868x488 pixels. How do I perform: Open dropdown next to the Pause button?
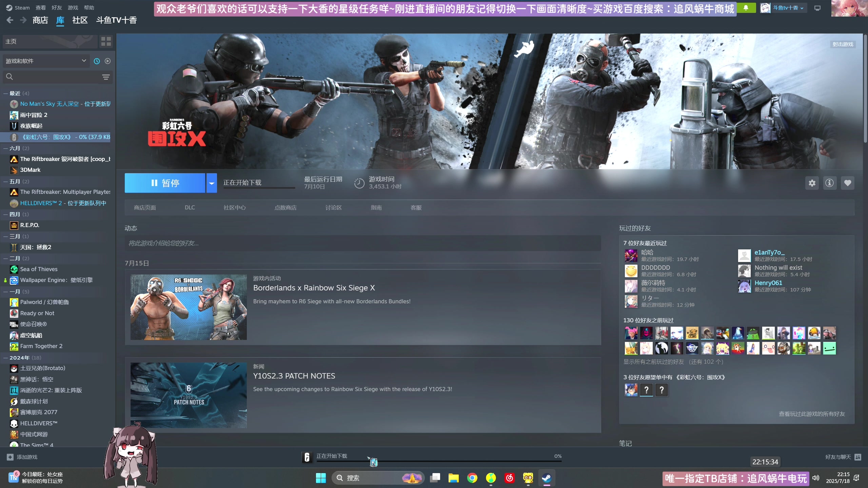click(x=212, y=183)
